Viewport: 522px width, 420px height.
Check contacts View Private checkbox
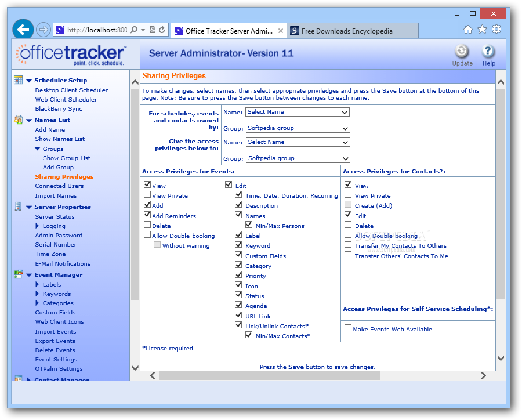click(348, 194)
